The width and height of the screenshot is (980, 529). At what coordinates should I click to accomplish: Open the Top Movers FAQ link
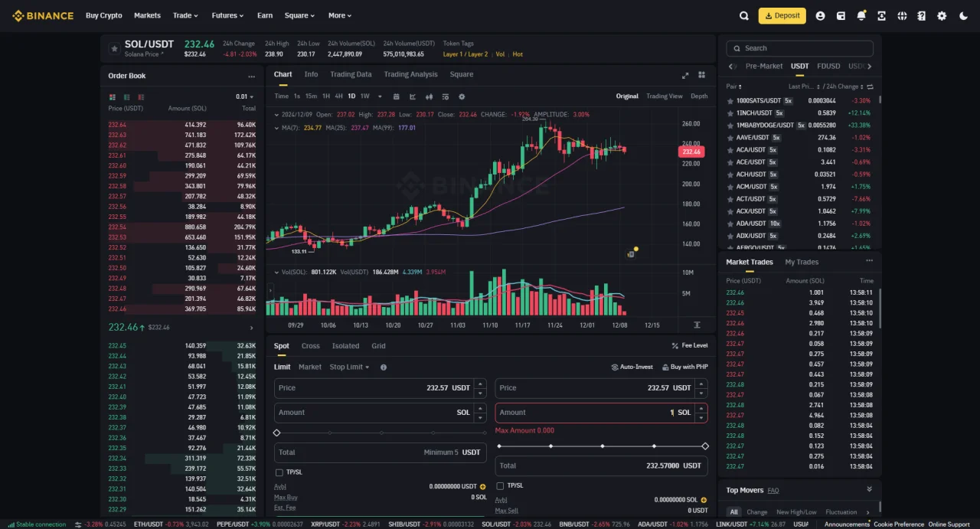[x=773, y=490]
